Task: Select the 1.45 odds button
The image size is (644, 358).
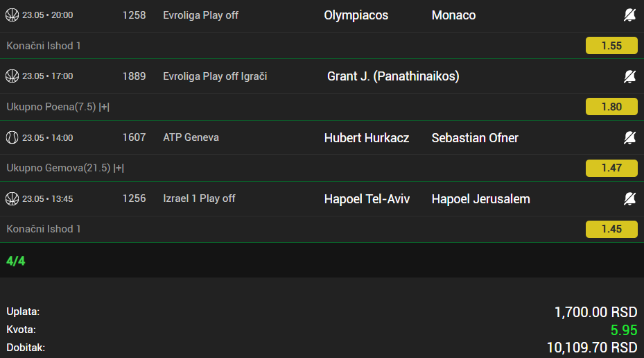Action: point(611,229)
